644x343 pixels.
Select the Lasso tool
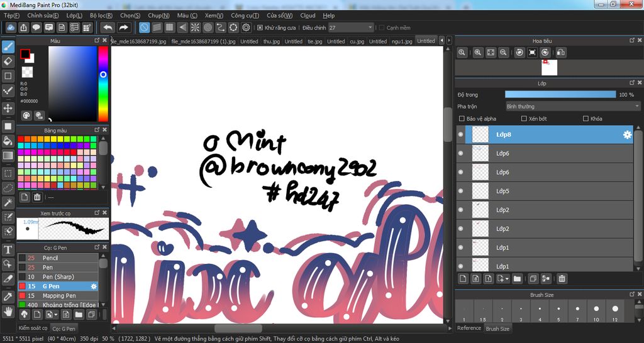[8, 188]
